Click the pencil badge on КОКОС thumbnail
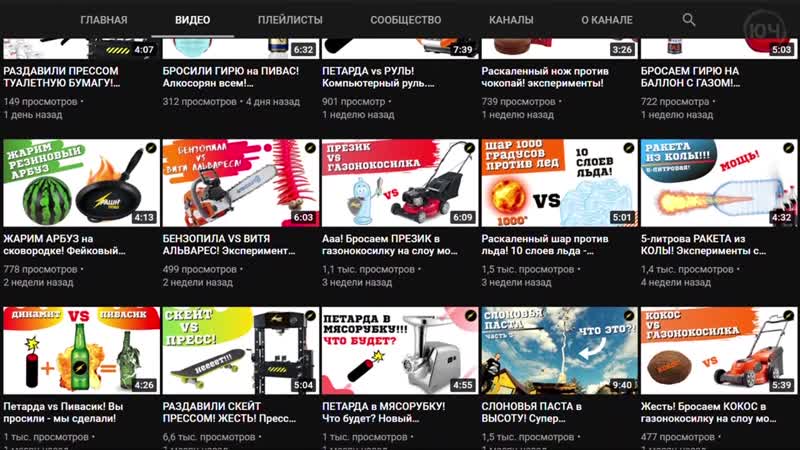This screenshot has width=800, height=450. click(x=788, y=316)
